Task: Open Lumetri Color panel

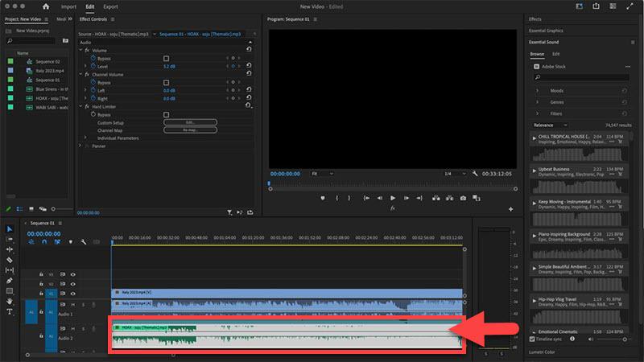Action: point(542,352)
